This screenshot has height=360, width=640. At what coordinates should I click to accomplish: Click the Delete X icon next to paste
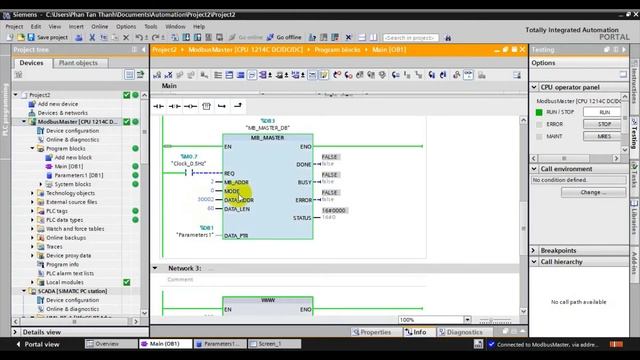pos(126,38)
